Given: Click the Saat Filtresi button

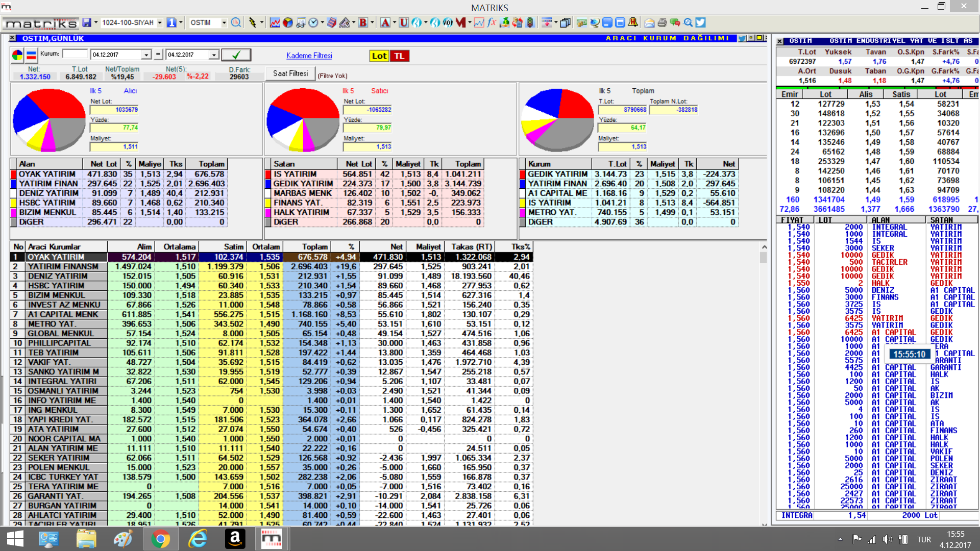Looking at the screenshot, I should pos(290,73).
